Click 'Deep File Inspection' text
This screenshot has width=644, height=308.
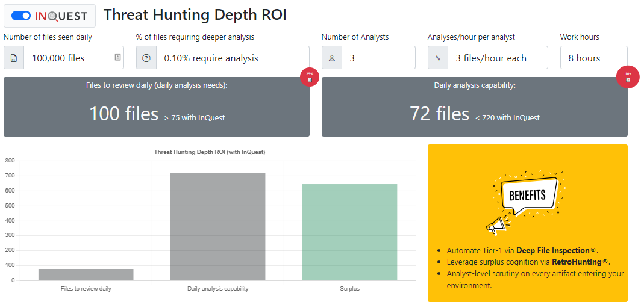coord(553,250)
